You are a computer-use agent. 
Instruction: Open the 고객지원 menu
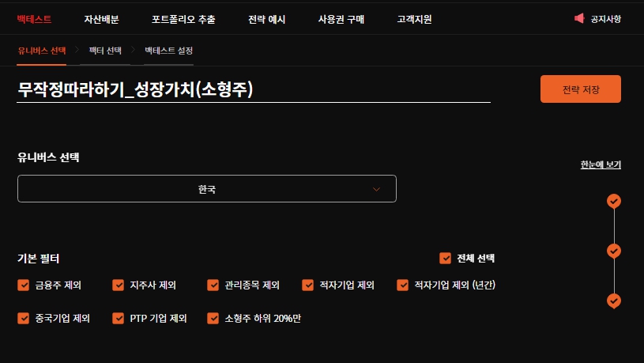pyautogui.click(x=414, y=19)
